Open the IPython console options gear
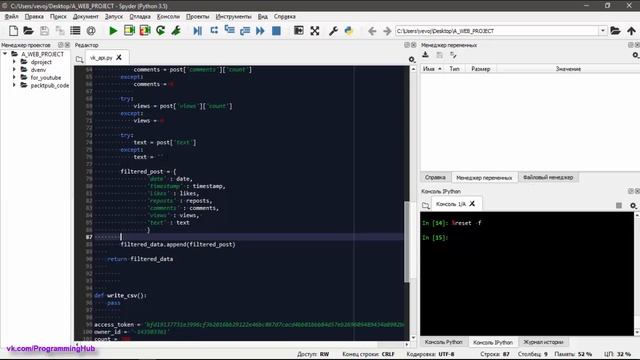Viewport: 640px width, 360px height. click(x=633, y=205)
